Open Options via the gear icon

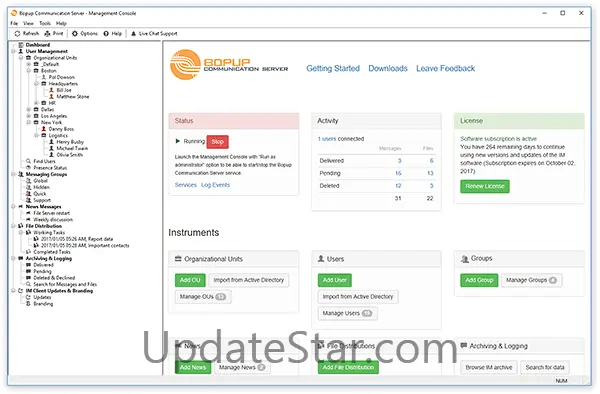coord(75,34)
